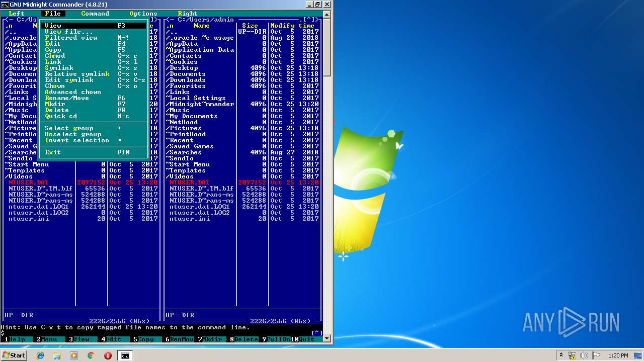Select /Desktop in right panel
The image size is (644, 362).
[242, 68]
